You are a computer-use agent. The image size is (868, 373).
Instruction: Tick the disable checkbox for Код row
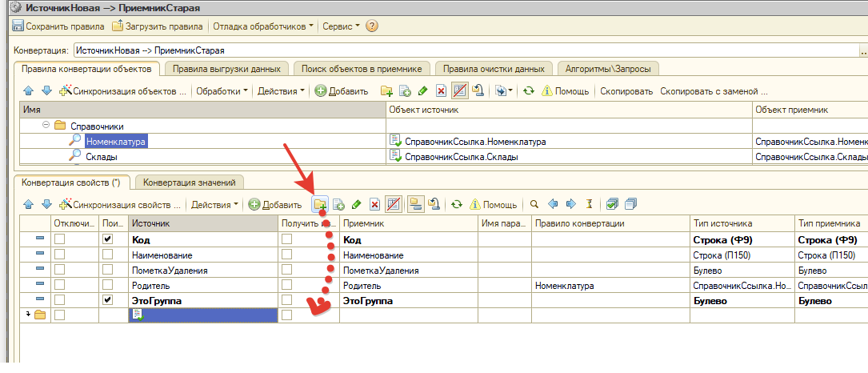(58, 239)
